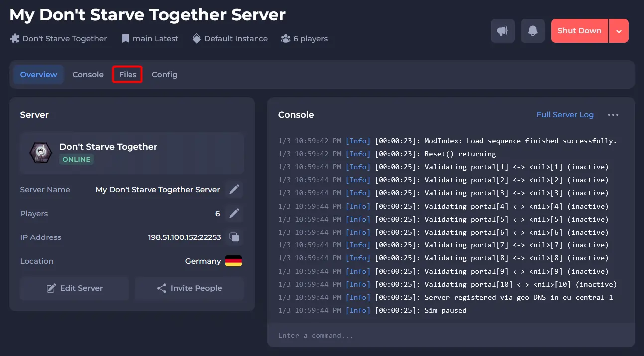Click the 'Germany' location text
The width and height of the screenshot is (644, 356).
tap(203, 261)
